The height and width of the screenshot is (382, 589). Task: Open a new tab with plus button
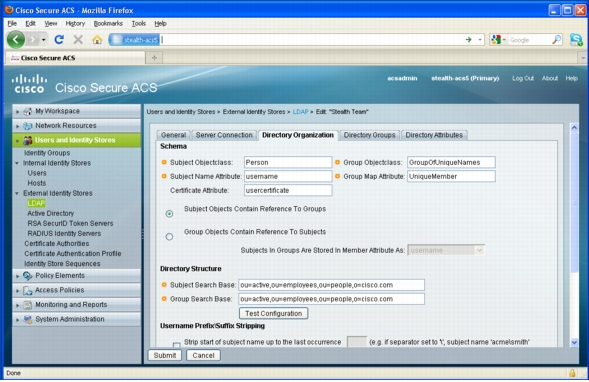pos(154,57)
